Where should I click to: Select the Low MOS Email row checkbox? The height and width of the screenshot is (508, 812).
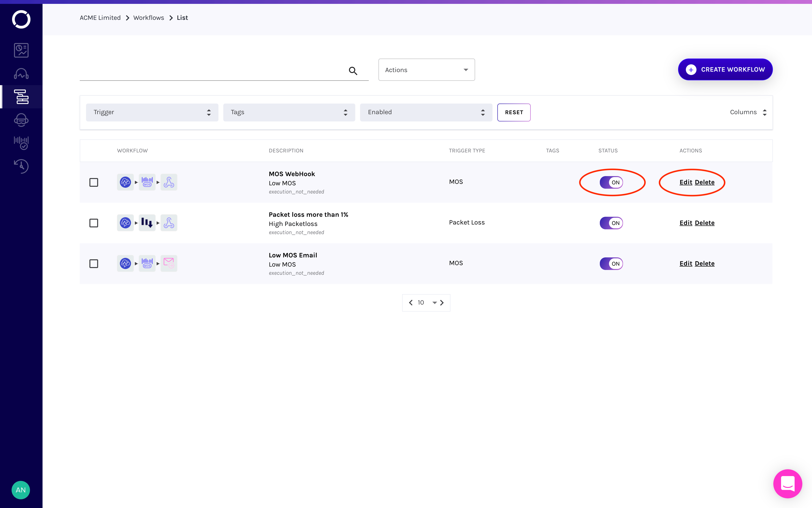(94, 264)
